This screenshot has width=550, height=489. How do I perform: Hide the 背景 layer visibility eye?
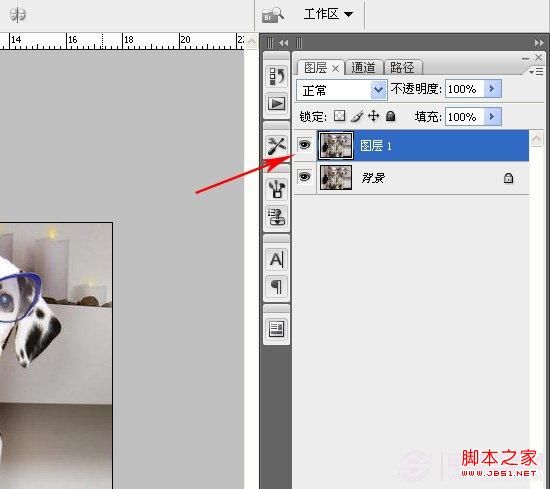coord(304,176)
